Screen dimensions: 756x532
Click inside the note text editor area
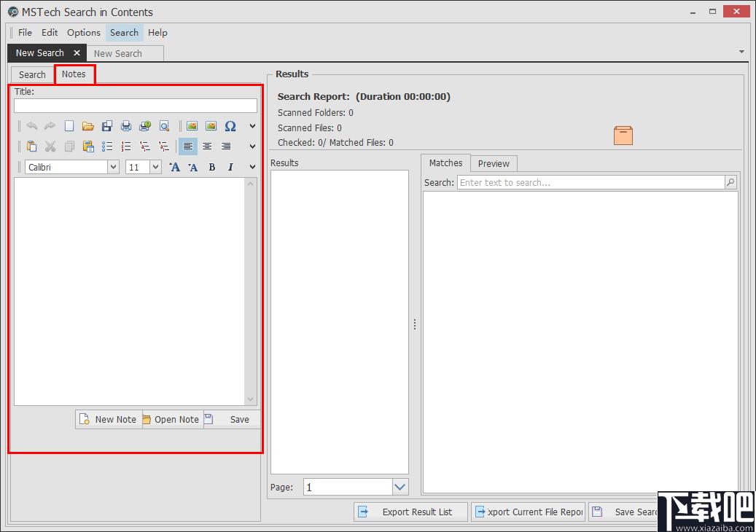point(129,292)
